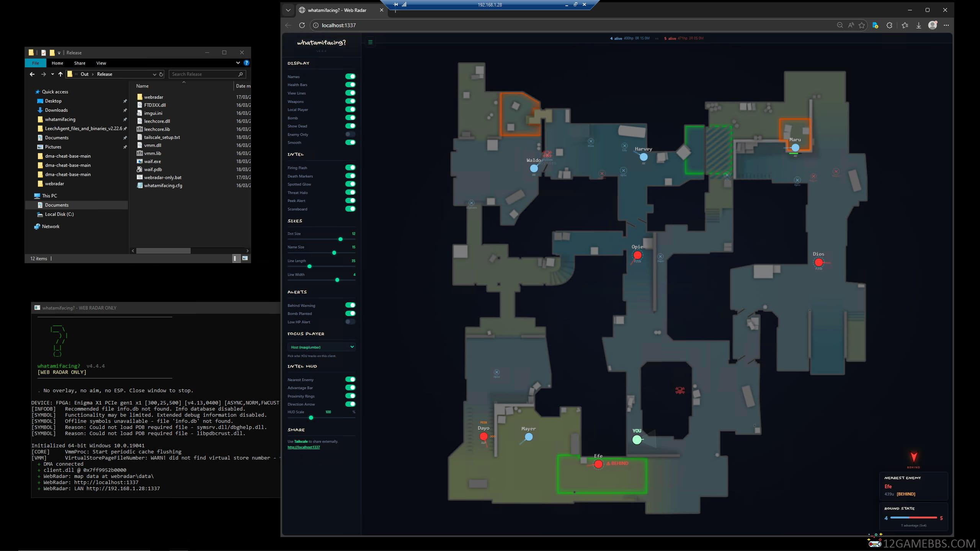980x551 pixels.
Task: Toggle the Death Markers switch
Action: (x=350, y=176)
